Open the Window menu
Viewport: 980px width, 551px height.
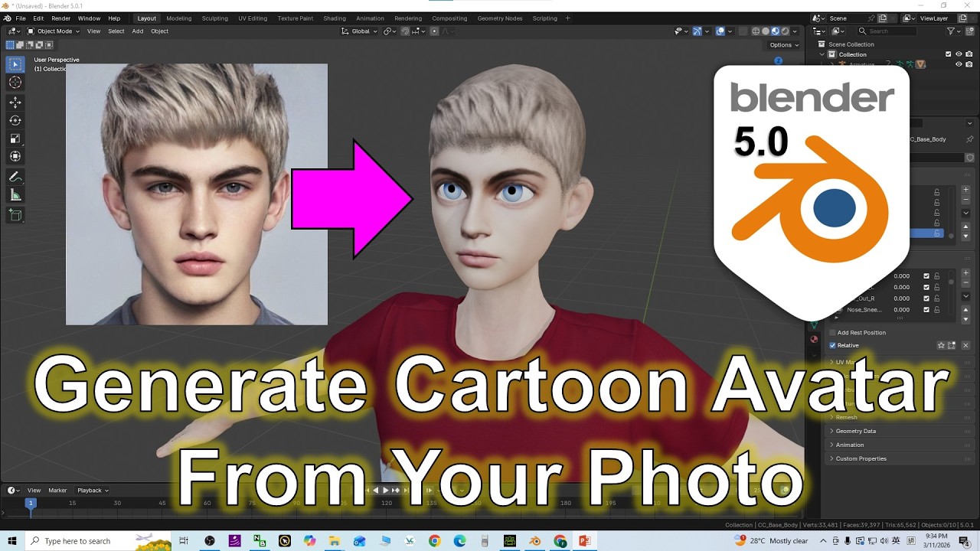tap(89, 18)
